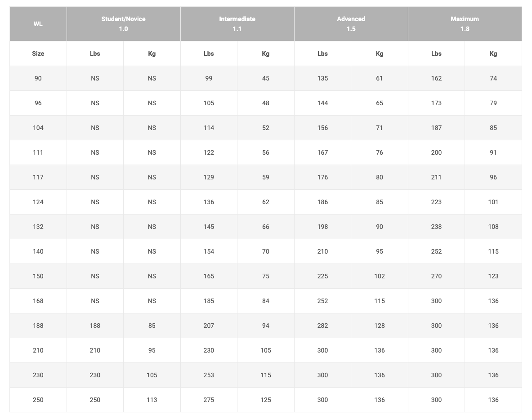532x420 pixels.
Task: Click the Intermediate 1.1 header cell
Action: (237, 24)
